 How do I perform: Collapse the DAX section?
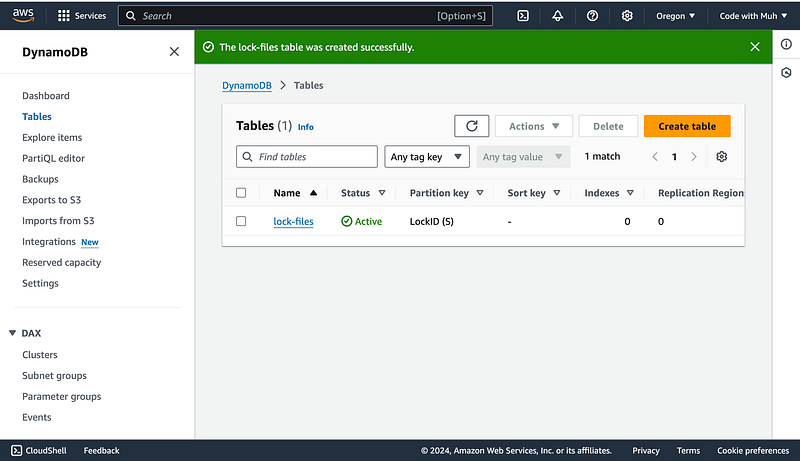12,333
